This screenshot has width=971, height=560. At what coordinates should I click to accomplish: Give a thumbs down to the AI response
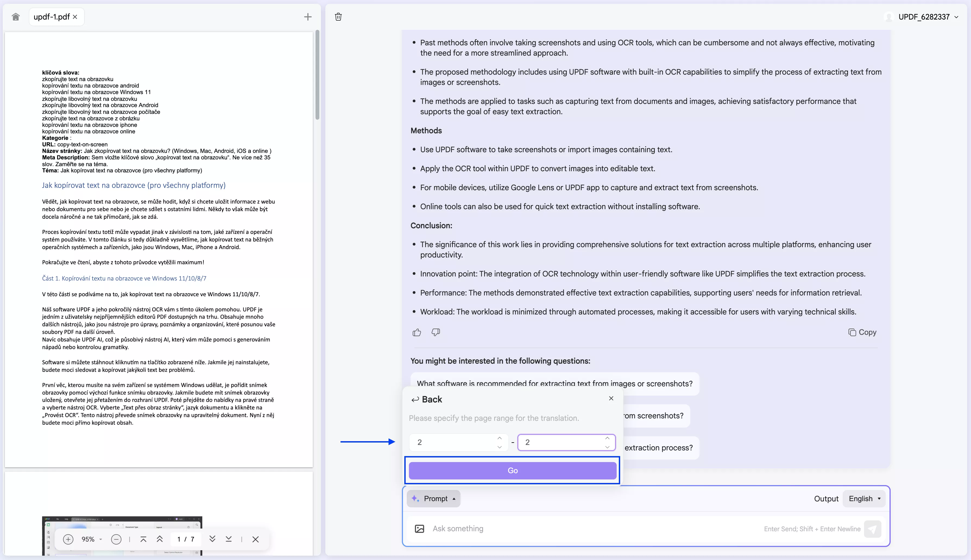point(435,332)
